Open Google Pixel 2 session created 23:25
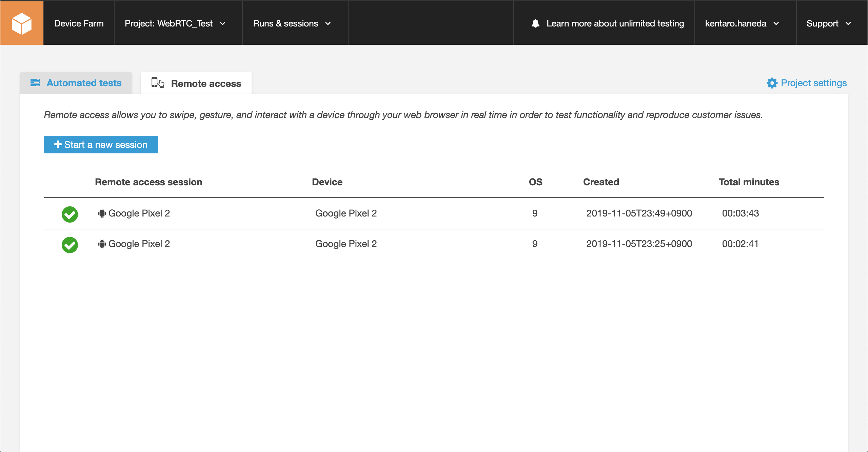 pos(139,244)
